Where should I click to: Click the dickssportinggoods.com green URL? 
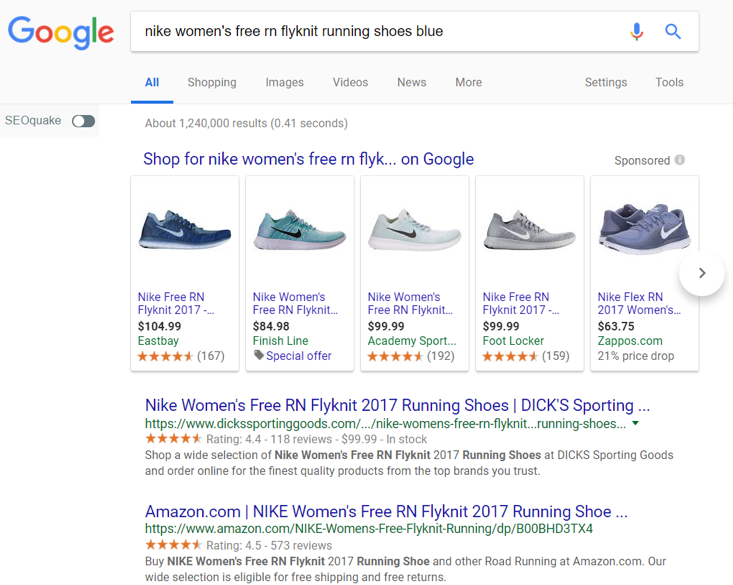(385, 424)
